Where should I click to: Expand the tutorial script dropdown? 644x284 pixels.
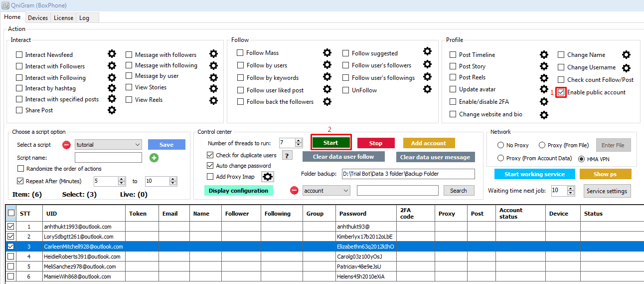(138, 145)
